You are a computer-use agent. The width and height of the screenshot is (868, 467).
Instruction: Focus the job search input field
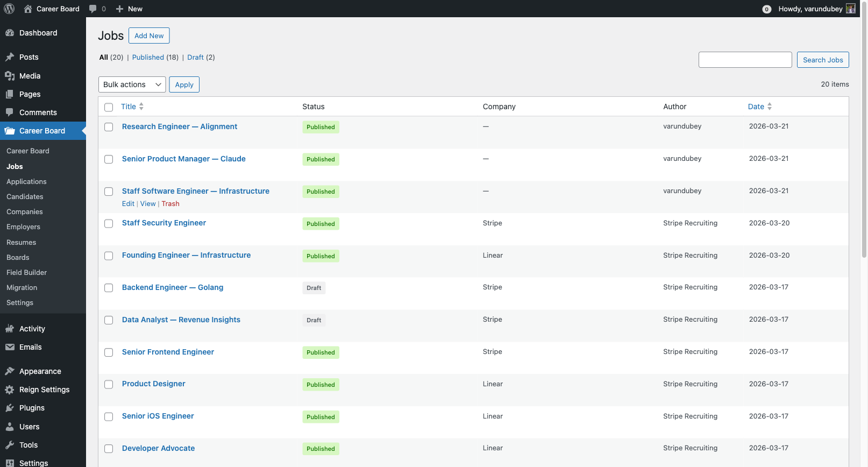click(745, 60)
